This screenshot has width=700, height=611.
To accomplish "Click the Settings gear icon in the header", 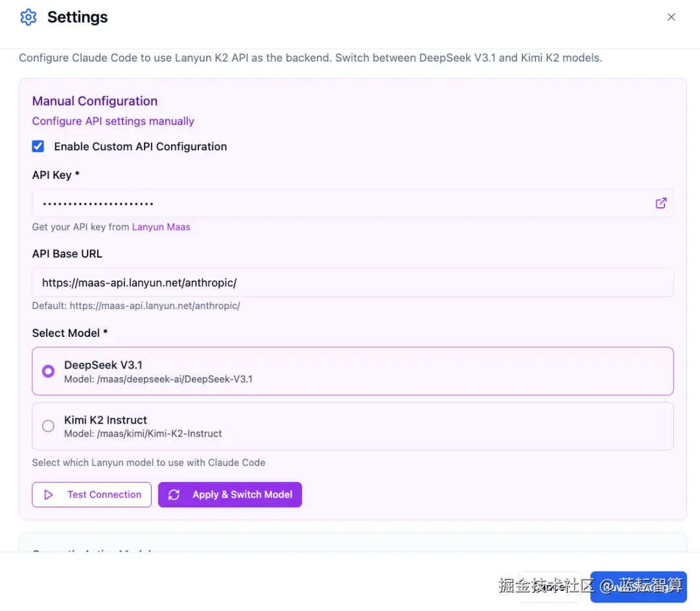I will pos(29,17).
